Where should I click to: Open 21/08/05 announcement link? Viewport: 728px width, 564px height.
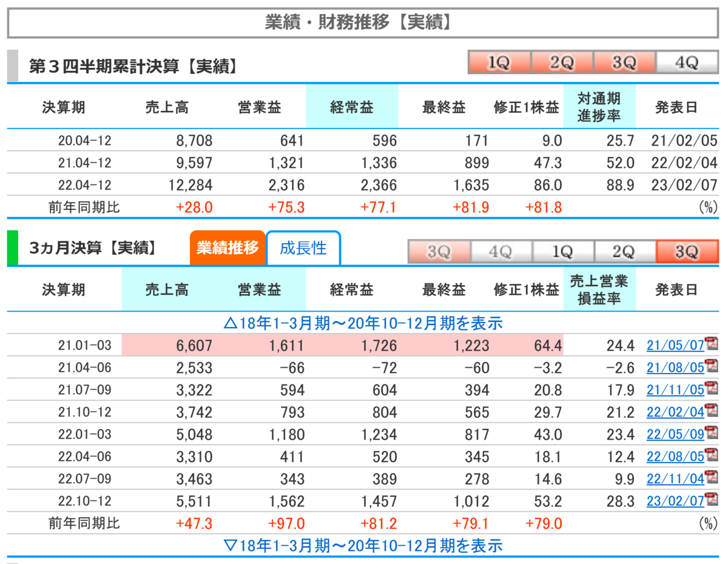pos(675,368)
